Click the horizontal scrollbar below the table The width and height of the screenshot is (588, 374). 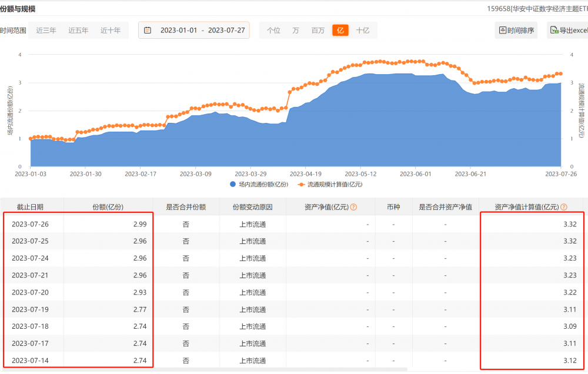203,370
